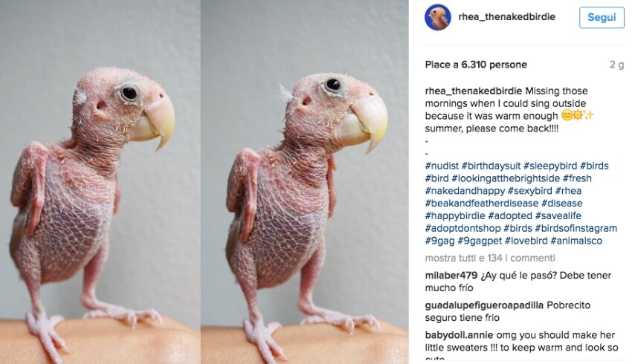Click the 2 g post timestamp
This screenshot has height=364, width=635.
pos(616,65)
